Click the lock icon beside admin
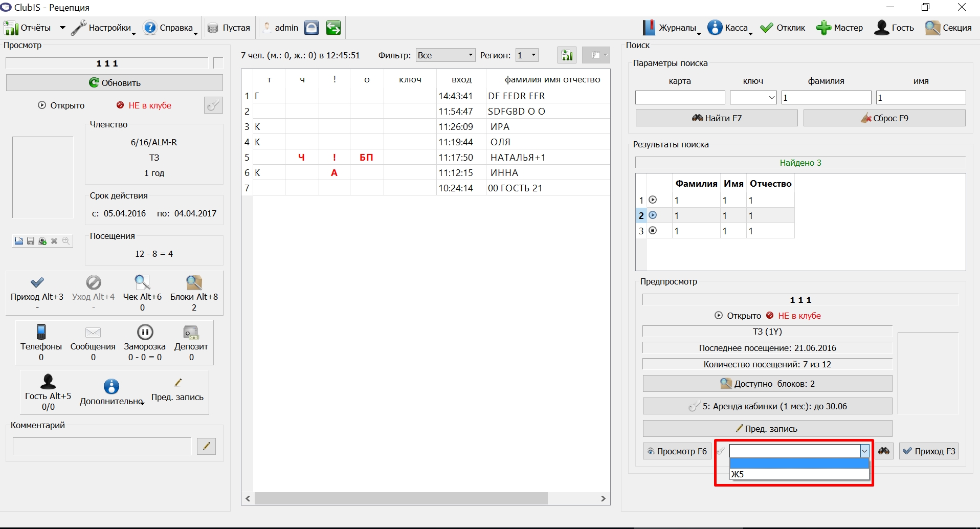Screen dimensions: 980x529 (311, 28)
